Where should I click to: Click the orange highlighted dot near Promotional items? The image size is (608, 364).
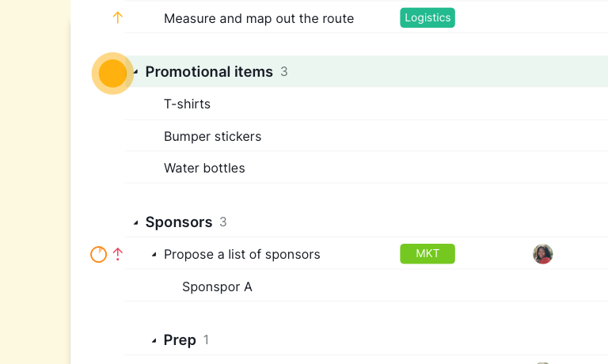[x=112, y=74]
